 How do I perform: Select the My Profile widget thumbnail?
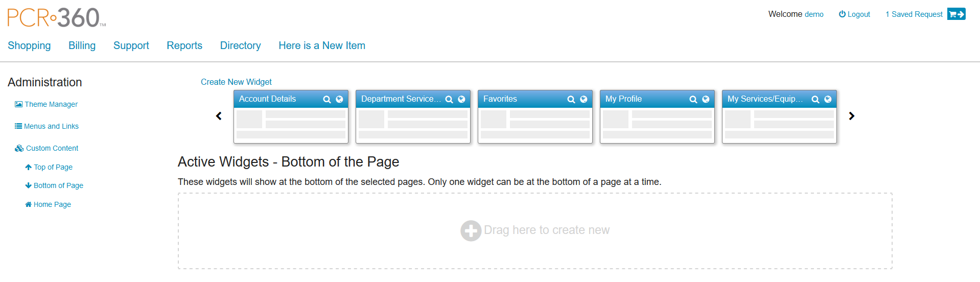(x=657, y=126)
